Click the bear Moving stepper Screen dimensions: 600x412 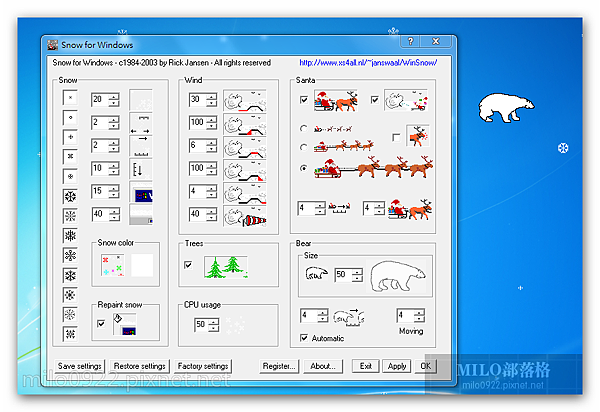411,316
